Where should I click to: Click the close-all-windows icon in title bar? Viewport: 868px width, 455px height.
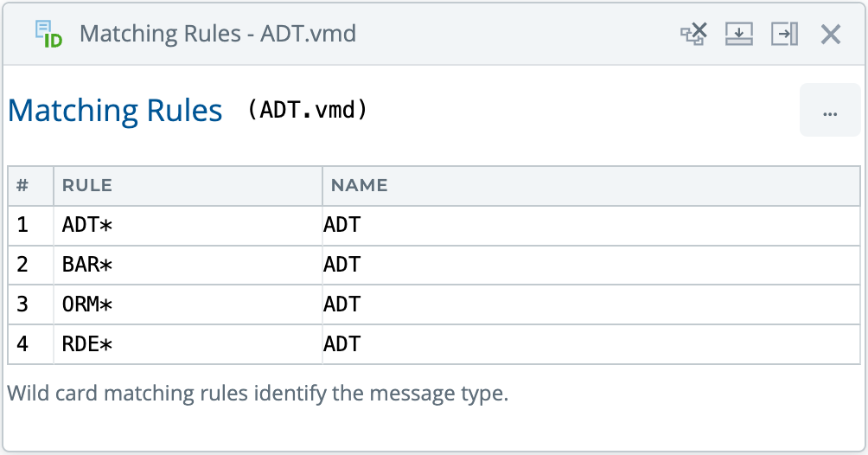click(x=693, y=34)
